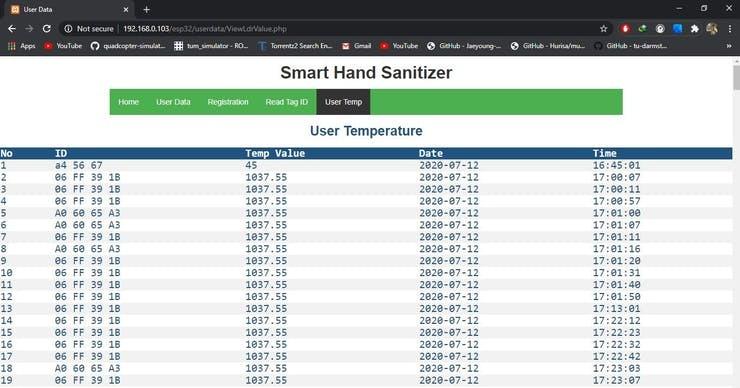Click temp value 1037.55 in row 2

[x=266, y=177]
